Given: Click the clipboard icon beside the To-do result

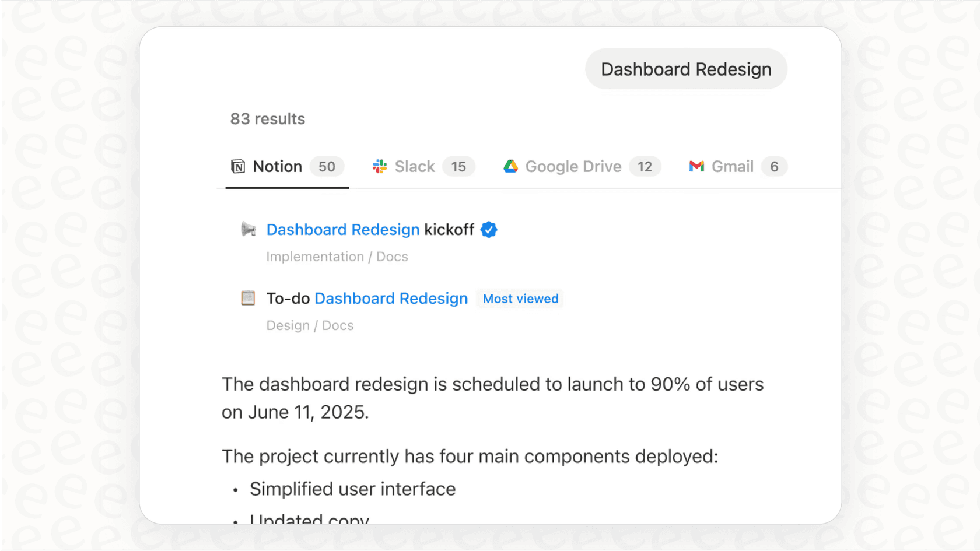Looking at the screenshot, I should point(248,298).
